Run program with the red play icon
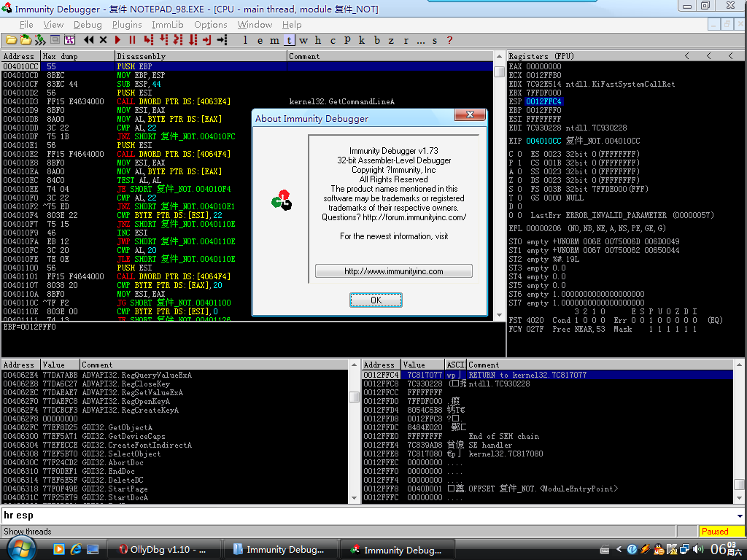Viewport: 747px width, 560px height. pyautogui.click(x=117, y=41)
